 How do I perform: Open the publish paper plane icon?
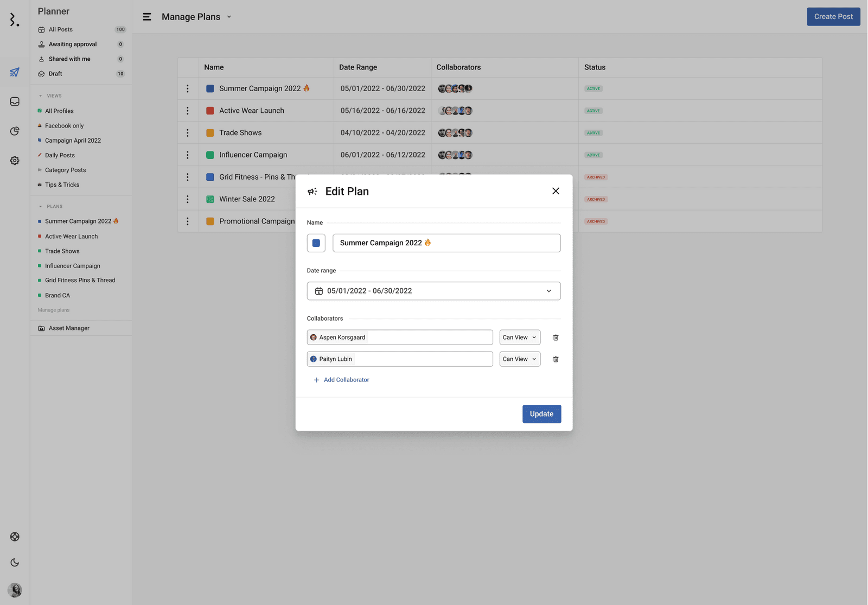(15, 72)
